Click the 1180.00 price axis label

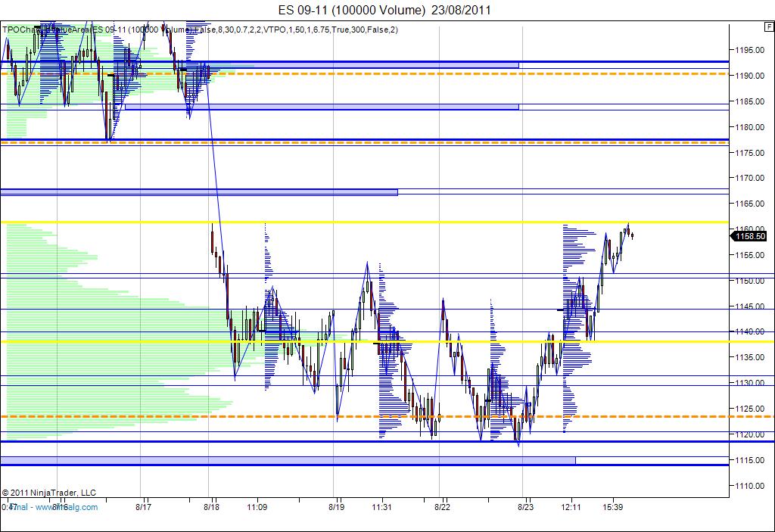(x=750, y=127)
